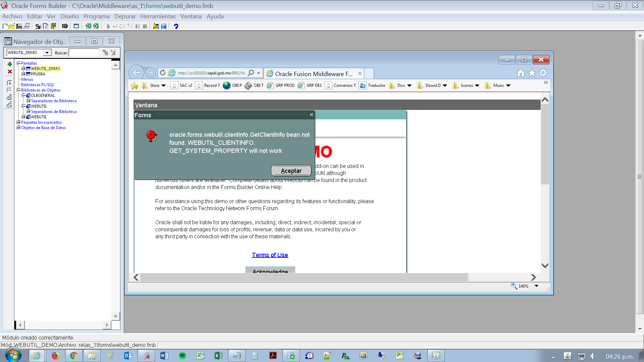Image resolution: width=644 pixels, height=362 pixels.
Task: Click the browser home icon
Action: [521, 73]
